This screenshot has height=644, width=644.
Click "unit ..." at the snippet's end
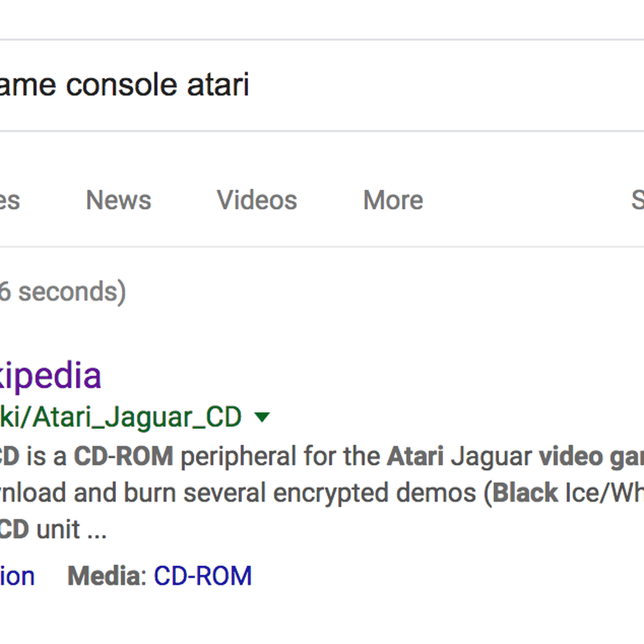[72, 529]
